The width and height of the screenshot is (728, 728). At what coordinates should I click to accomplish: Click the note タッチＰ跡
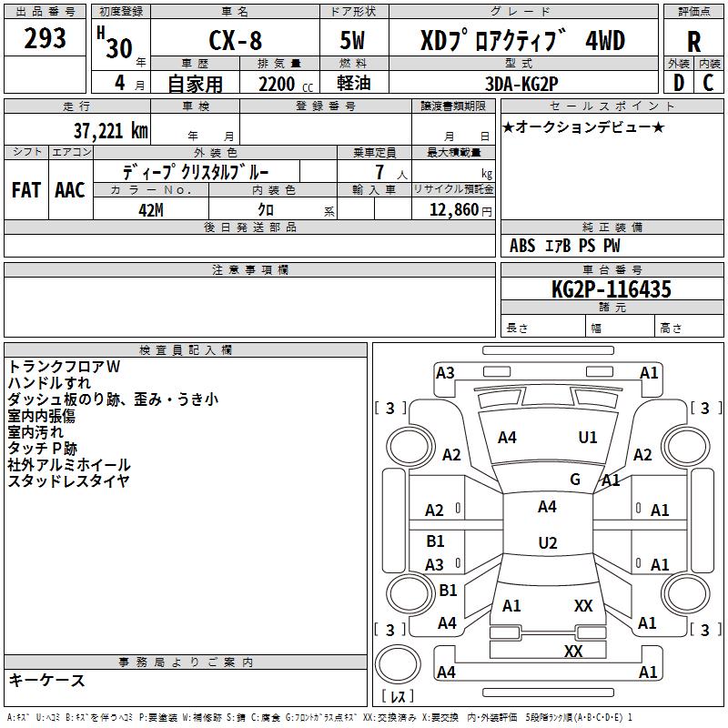click(x=42, y=448)
